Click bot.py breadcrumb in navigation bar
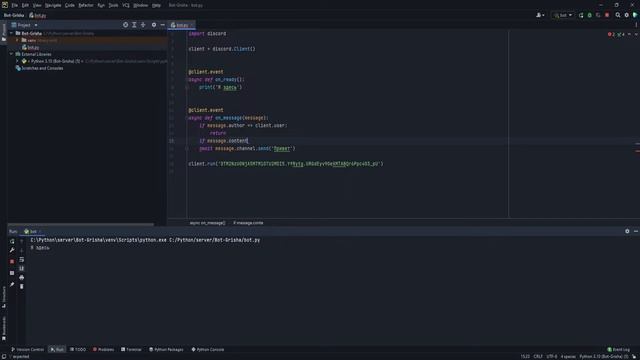This screenshot has width=640, height=360. (x=38, y=16)
